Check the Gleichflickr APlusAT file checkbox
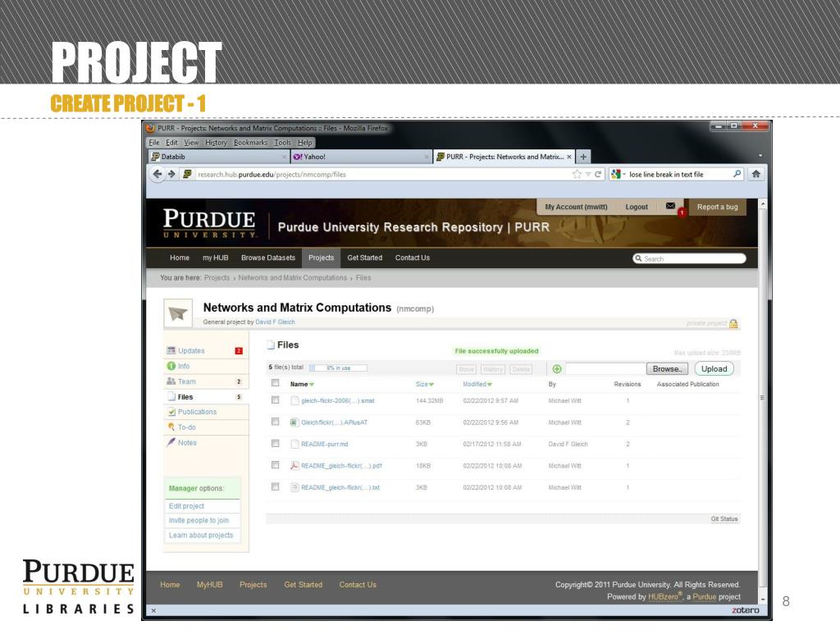Image resolution: width=840 pixels, height=630 pixels. click(276, 422)
